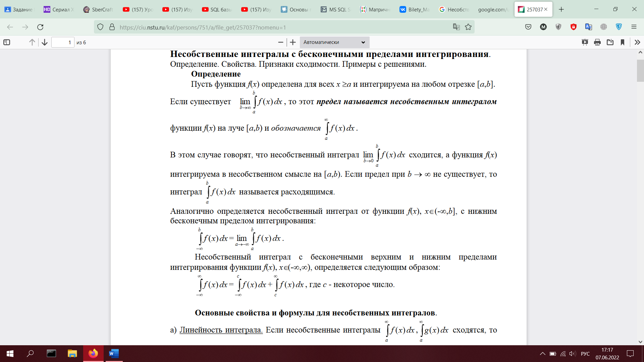Image resolution: width=644 pixels, height=362 pixels.
Task: Open Pocket save button
Action: click(x=528, y=27)
